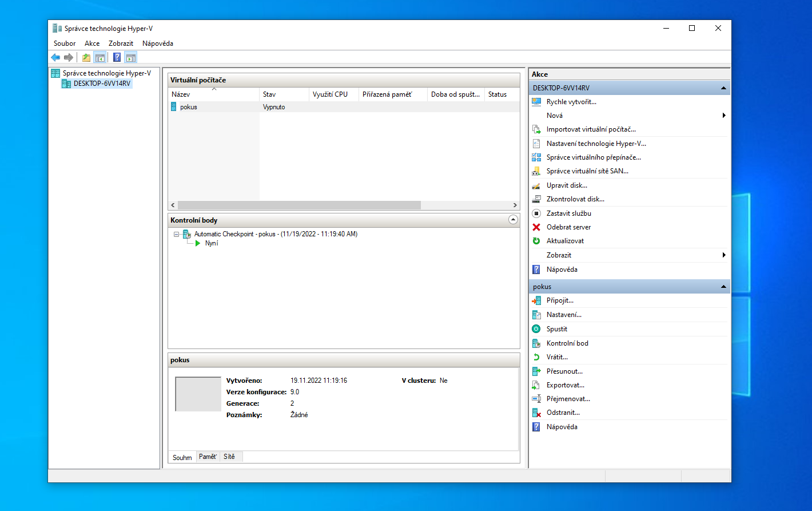Switch to the Paměť tab
This screenshot has height=511, width=812.
[x=208, y=457]
